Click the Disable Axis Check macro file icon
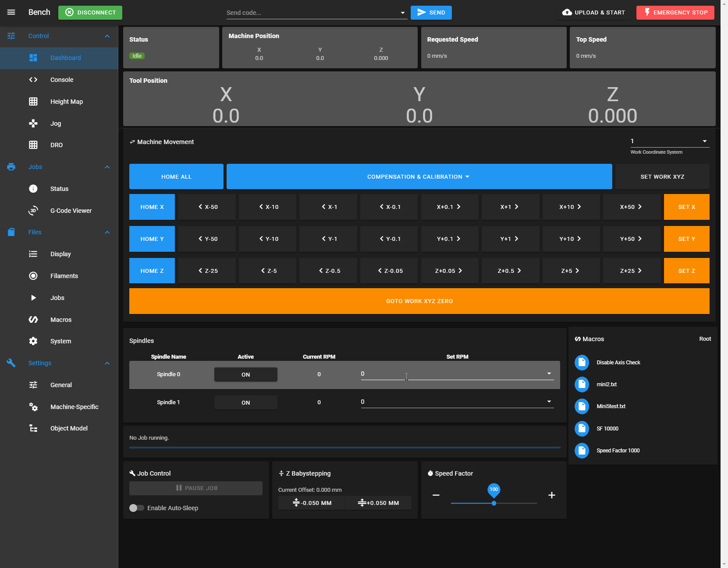This screenshot has height=568, width=728. coord(582,363)
